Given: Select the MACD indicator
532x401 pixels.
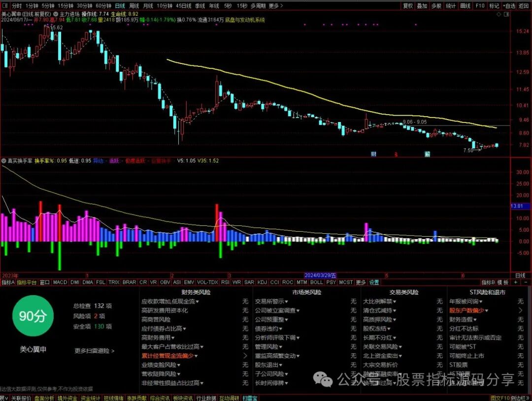Looking at the screenshot, I should coord(60,282).
